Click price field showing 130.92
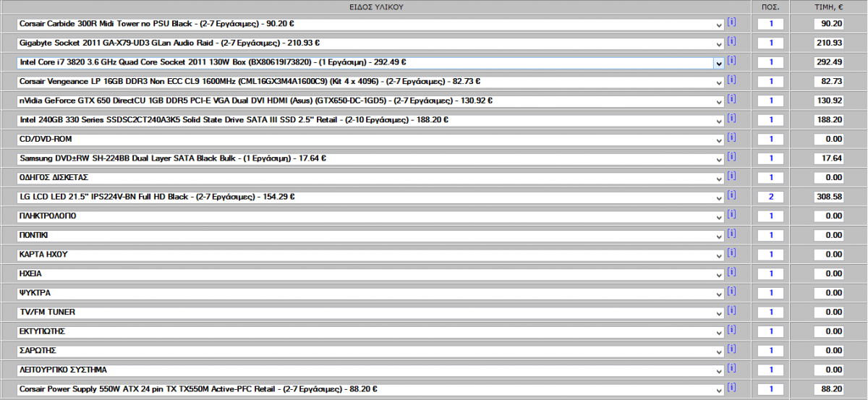 point(829,101)
